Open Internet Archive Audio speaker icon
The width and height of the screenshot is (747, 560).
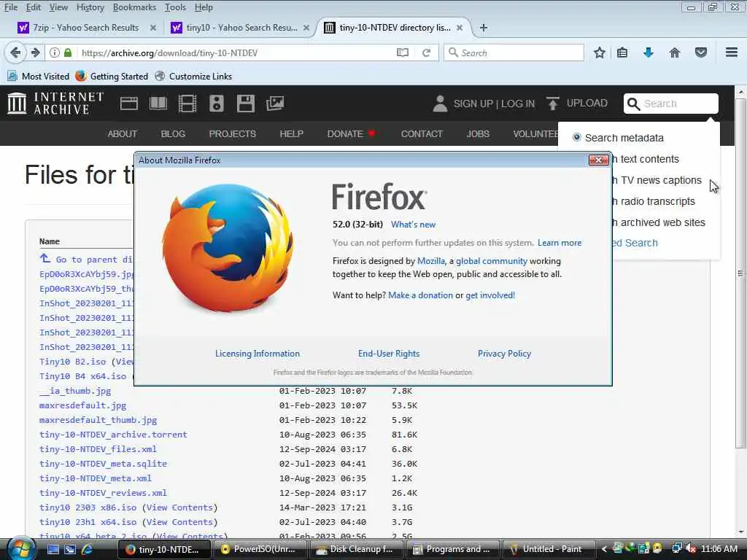216,104
